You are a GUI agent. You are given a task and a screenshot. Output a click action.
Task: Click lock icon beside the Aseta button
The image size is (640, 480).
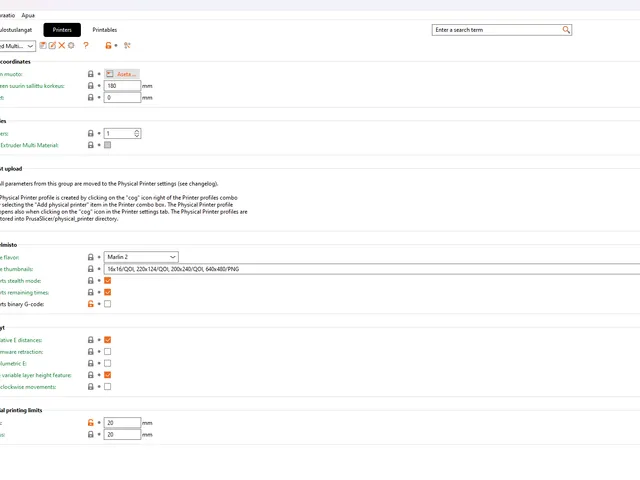91,74
